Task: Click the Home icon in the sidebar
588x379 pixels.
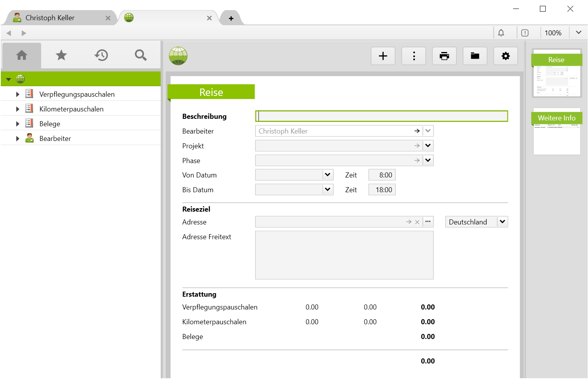Action: [x=22, y=56]
